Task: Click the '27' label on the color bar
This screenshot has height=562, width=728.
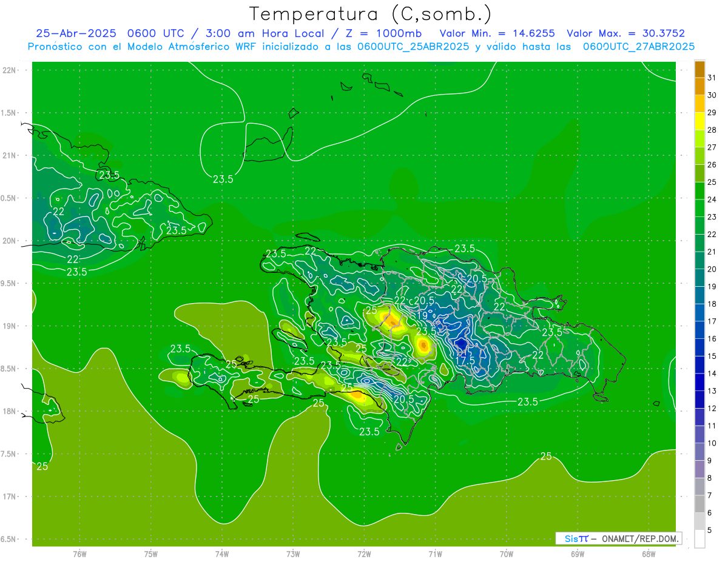Action: point(712,147)
